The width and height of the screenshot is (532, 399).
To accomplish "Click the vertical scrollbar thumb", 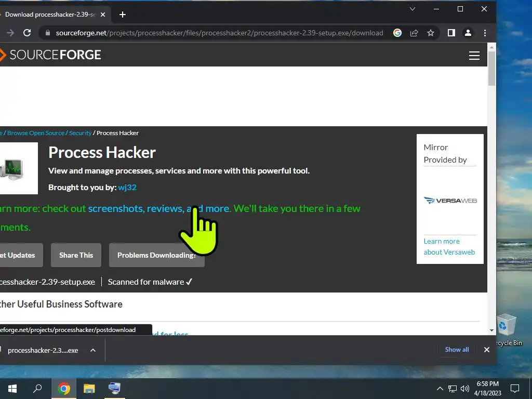I will 491,69.
